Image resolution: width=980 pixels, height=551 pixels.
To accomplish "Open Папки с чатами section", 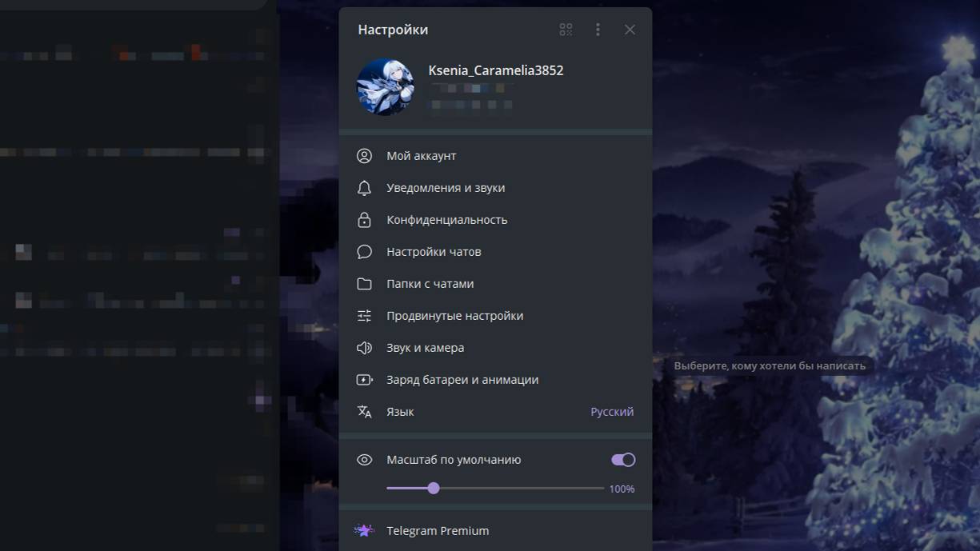I will (495, 284).
